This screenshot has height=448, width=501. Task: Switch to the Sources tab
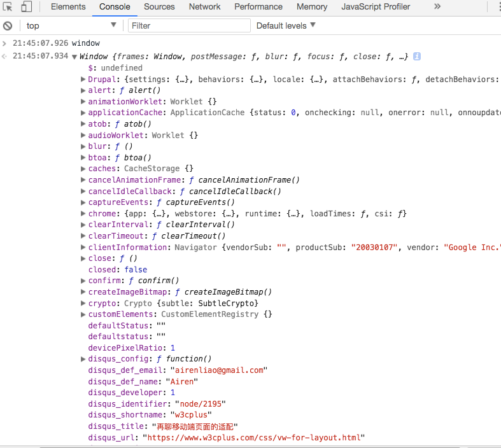click(159, 7)
